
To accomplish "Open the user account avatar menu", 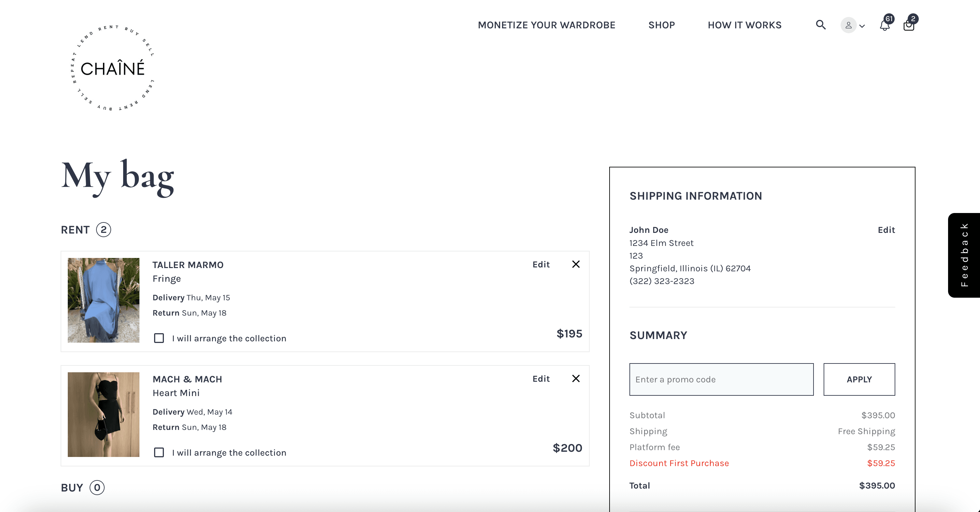I will 853,25.
